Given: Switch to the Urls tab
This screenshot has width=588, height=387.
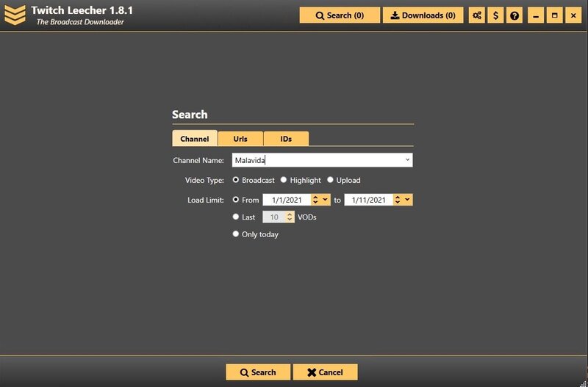Looking at the screenshot, I should 240,139.
